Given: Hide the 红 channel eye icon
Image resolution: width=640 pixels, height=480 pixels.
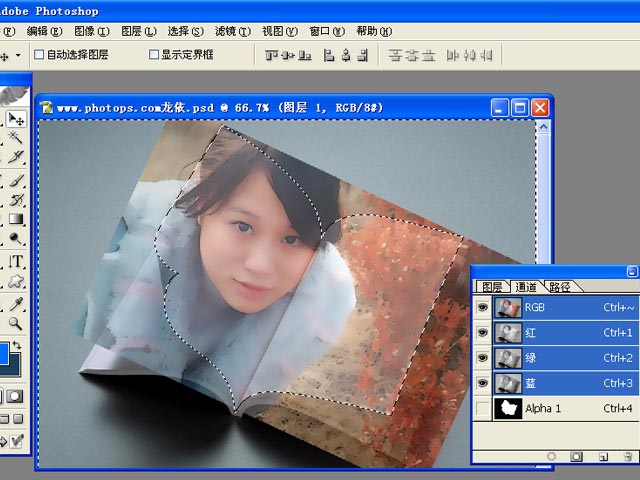Looking at the screenshot, I should click(x=483, y=332).
